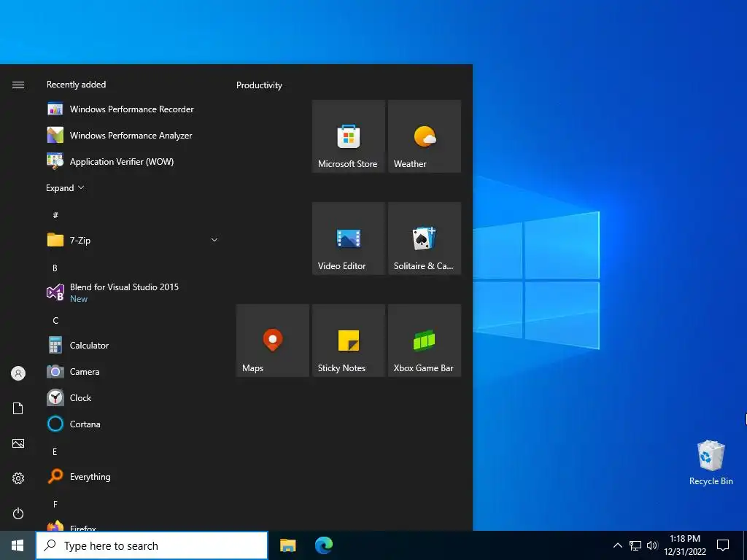
Task: Click the Recently added heading
Action: click(76, 85)
